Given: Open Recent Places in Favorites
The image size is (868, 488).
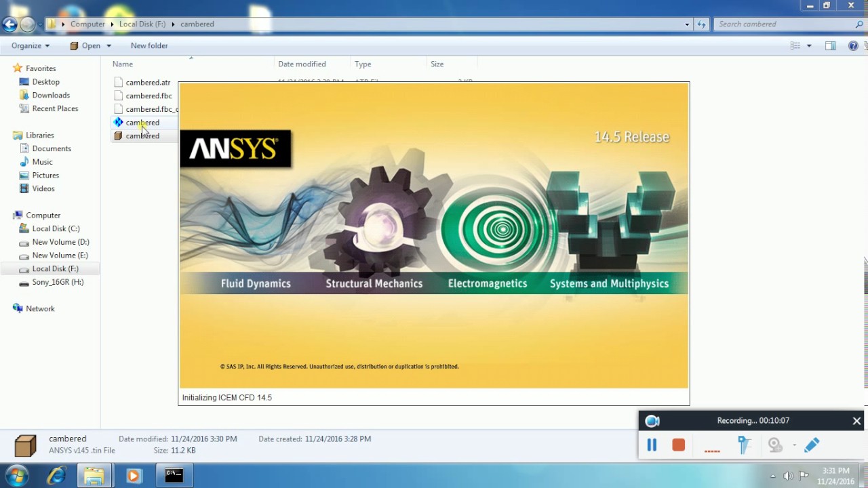Looking at the screenshot, I should pos(55,108).
